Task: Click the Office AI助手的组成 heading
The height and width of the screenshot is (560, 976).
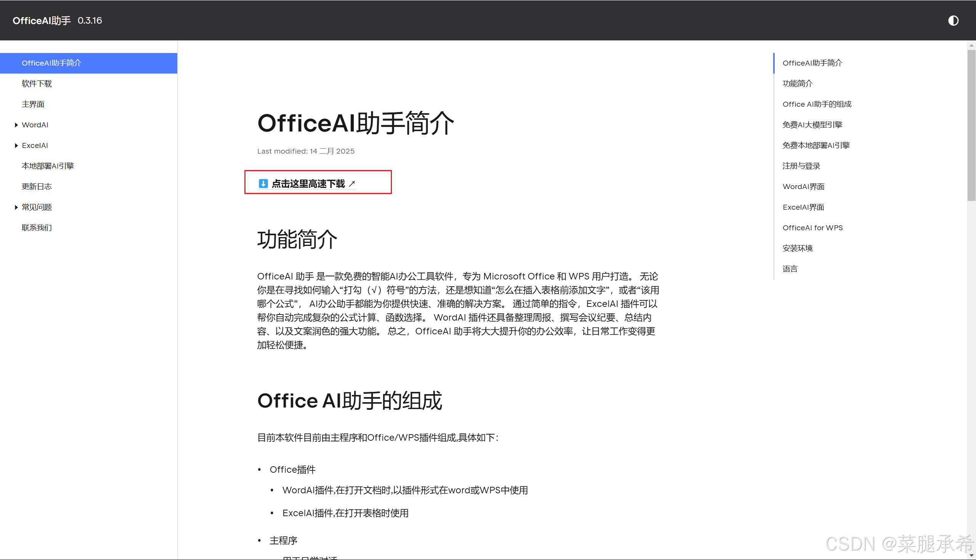Action: point(350,401)
